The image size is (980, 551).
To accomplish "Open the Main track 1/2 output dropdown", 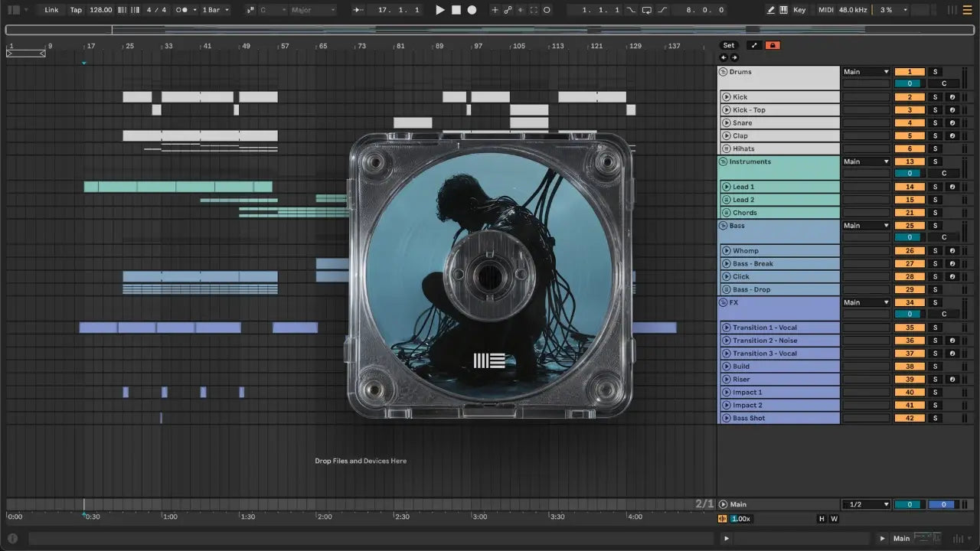I will pyautogui.click(x=866, y=504).
